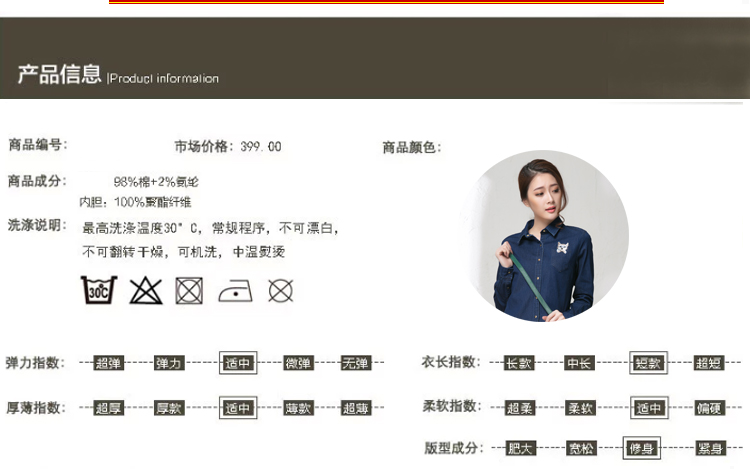Click the 商品编号 label

pyautogui.click(x=38, y=144)
